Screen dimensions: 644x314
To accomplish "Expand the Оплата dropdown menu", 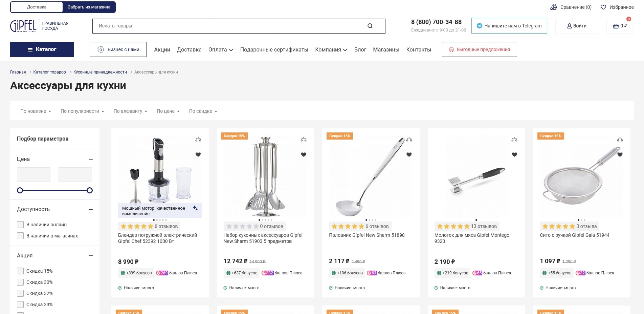I will click(x=221, y=49).
